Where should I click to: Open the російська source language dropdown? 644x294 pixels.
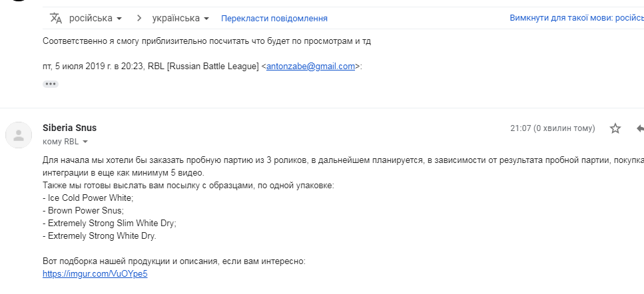[x=96, y=18]
